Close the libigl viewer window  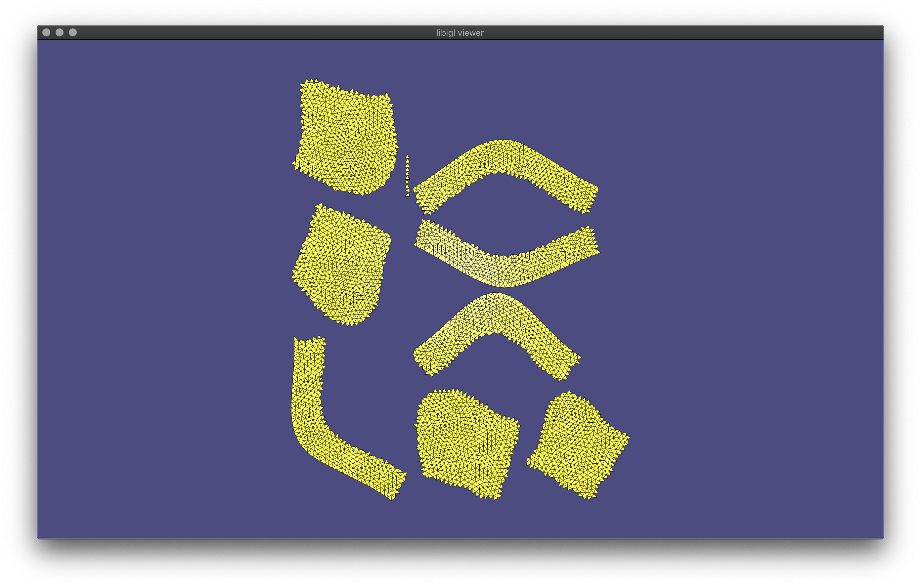46,32
